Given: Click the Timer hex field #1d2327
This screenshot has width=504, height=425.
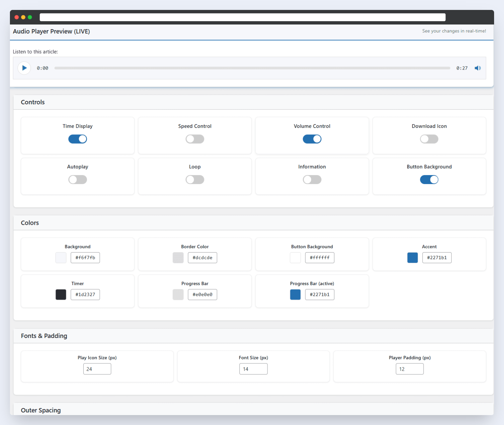Looking at the screenshot, I should pyautogui.click(x=85, y=295).
